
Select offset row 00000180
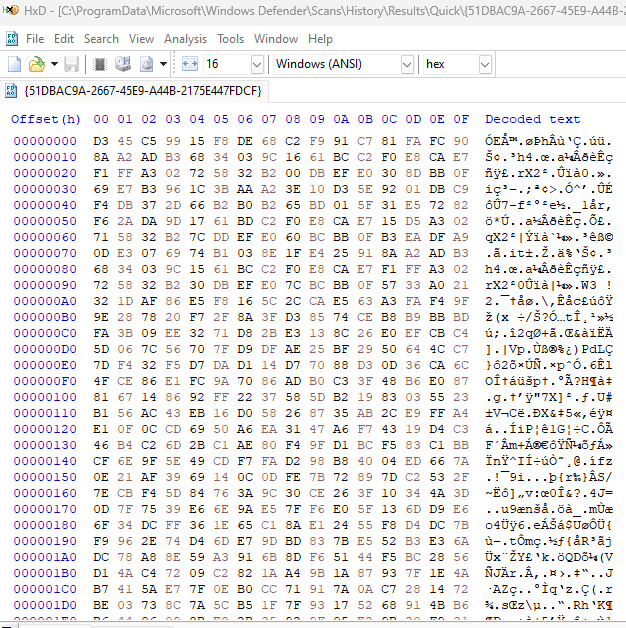tap(45, 525)
